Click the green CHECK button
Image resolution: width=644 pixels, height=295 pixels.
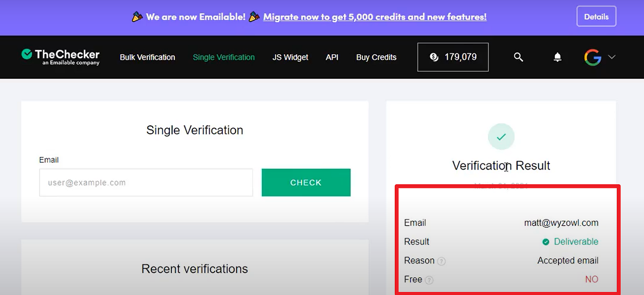[306, 182]
